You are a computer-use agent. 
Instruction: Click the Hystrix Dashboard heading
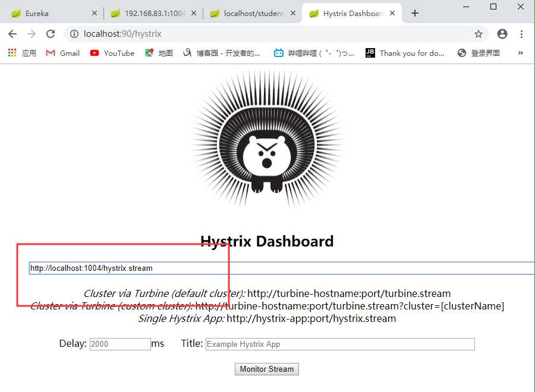tap(267, 241)
